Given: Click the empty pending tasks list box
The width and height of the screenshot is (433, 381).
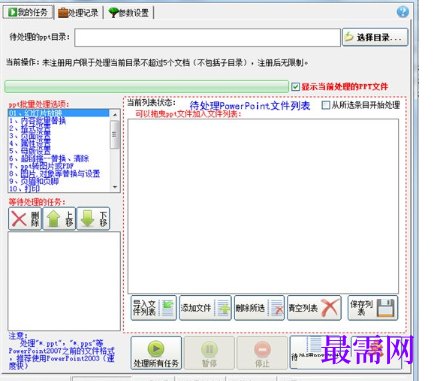Looking at the screenshot, I should pos(64,281).
